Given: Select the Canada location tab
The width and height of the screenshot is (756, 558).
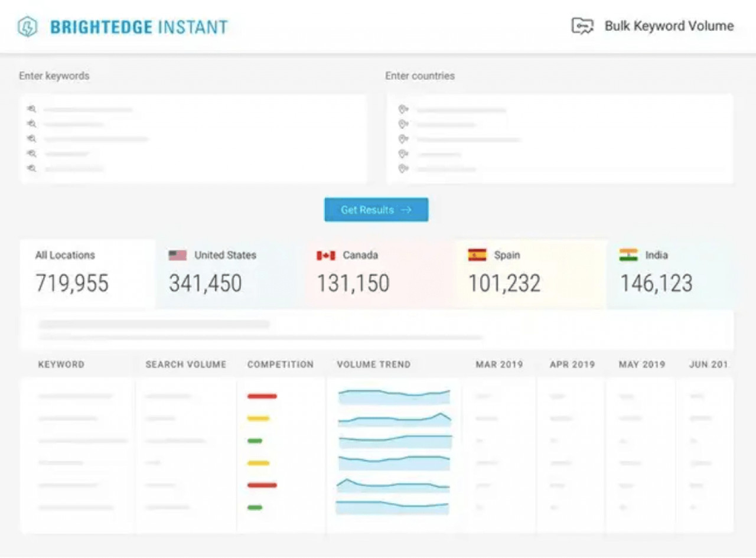Looking at the screenshot, I should 381,274.
